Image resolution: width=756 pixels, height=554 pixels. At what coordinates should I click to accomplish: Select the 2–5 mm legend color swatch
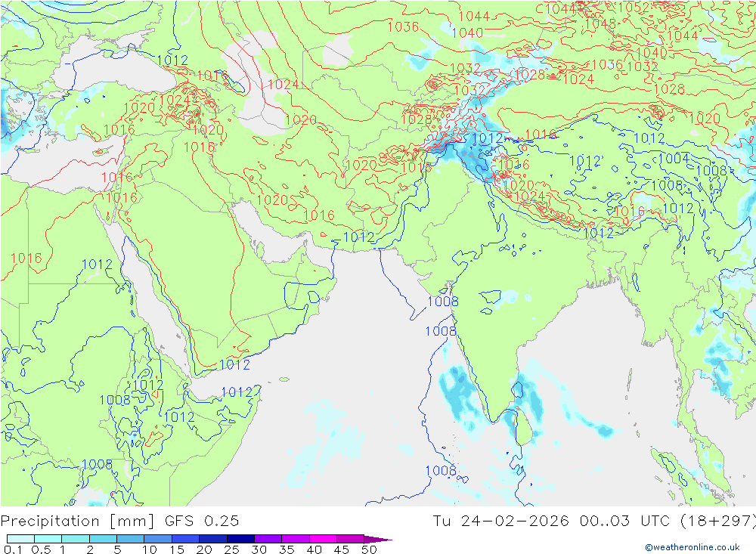tap(103, 539)
